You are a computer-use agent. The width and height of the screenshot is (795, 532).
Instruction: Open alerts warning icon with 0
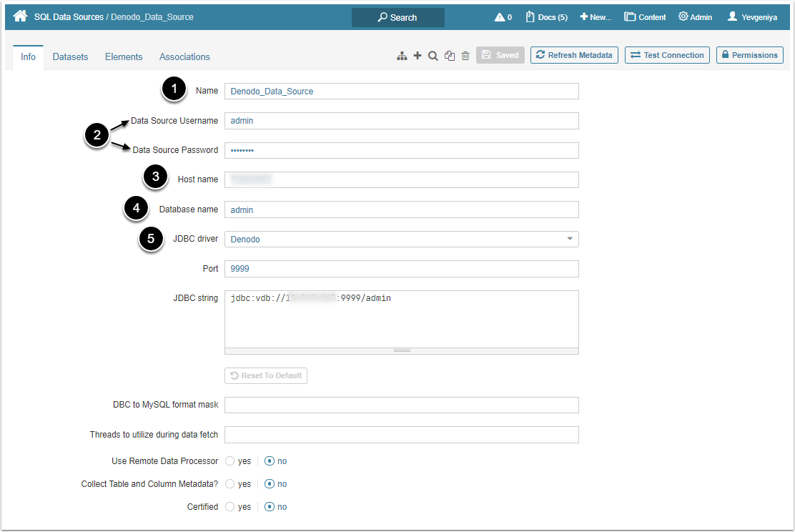(x=503, y=17)
